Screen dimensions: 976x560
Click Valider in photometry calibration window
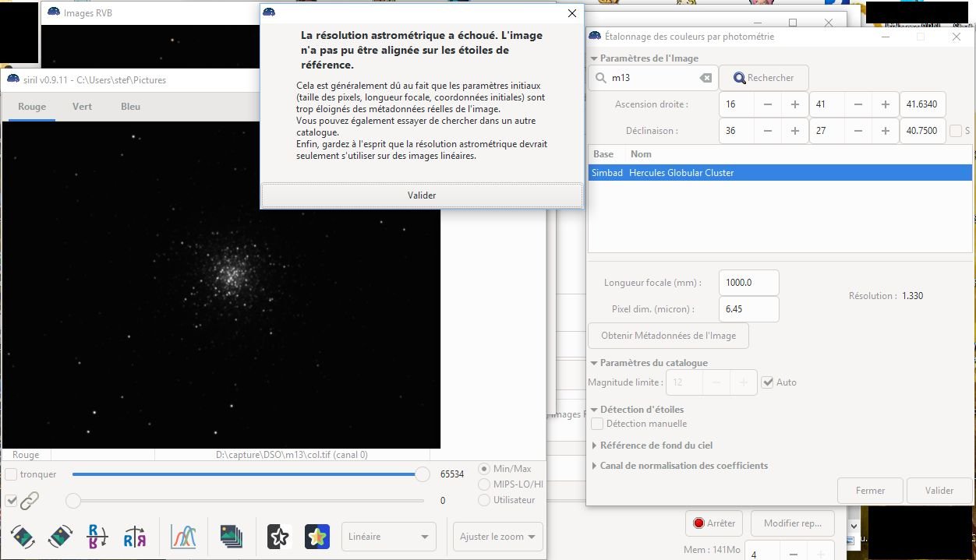tap(939, 491)
